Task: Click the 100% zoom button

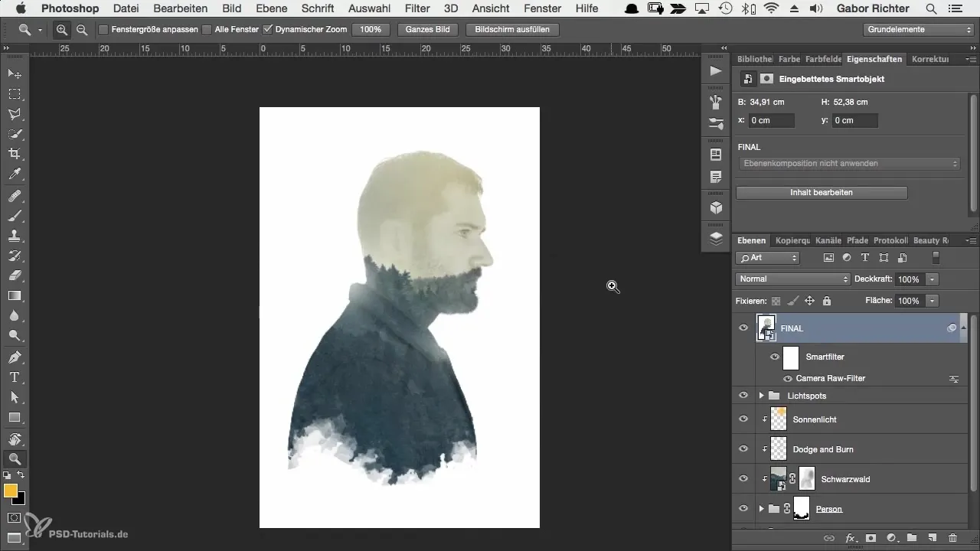Action: 371,30
